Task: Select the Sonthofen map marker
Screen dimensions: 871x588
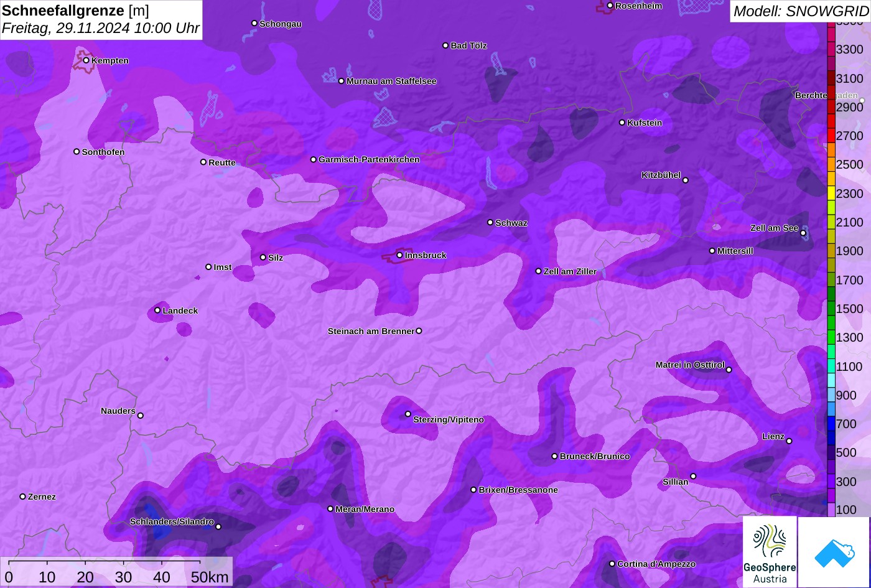Action: point(77,152)
